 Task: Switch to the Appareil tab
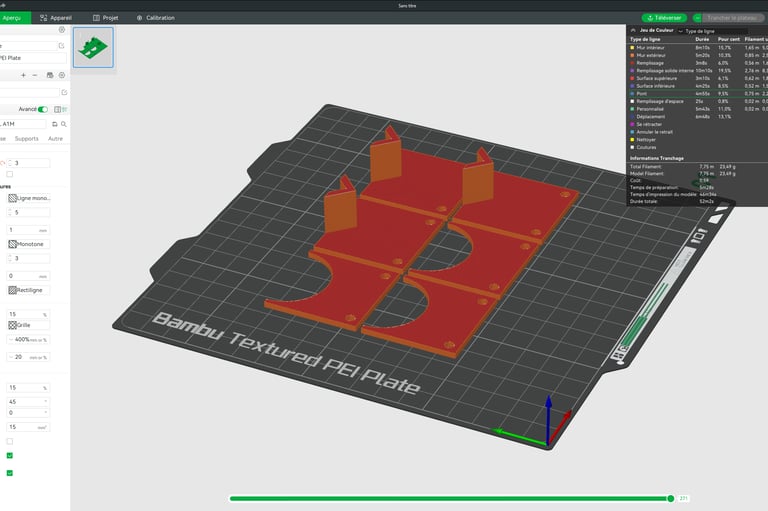(62, 17)
